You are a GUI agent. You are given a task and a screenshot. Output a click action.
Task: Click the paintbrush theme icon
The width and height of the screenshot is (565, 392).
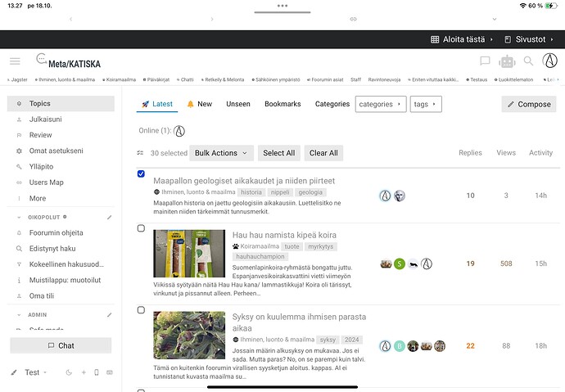point(14,372)
